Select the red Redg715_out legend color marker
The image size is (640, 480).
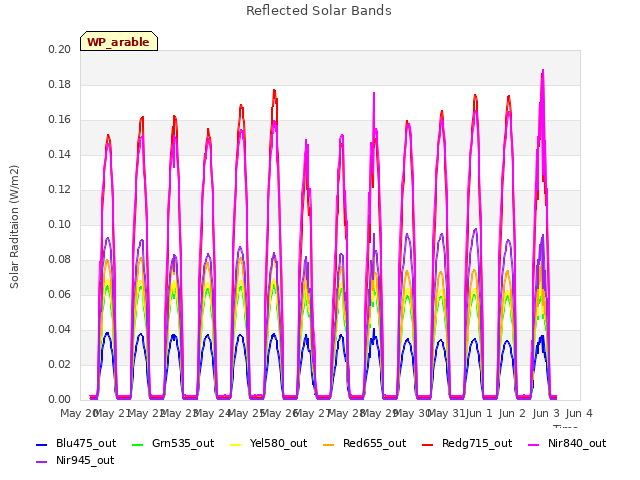428,444
